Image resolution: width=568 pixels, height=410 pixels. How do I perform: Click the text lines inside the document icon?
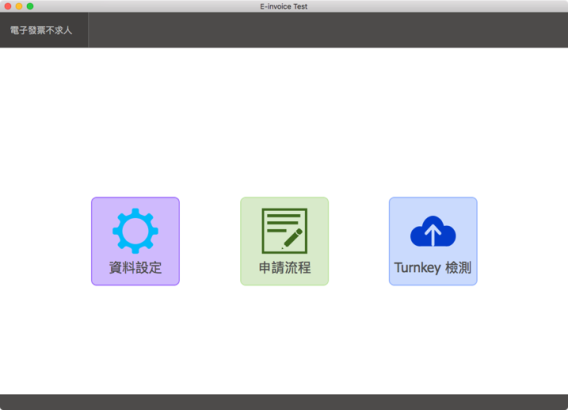[x=283, y=223]
